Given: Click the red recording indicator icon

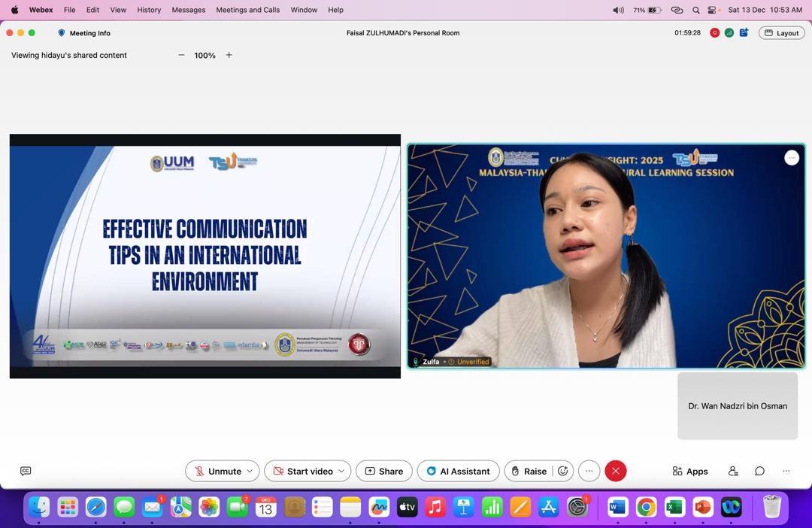Looking at the screenshot, I should pyautogui.click(x=714, y=33).
